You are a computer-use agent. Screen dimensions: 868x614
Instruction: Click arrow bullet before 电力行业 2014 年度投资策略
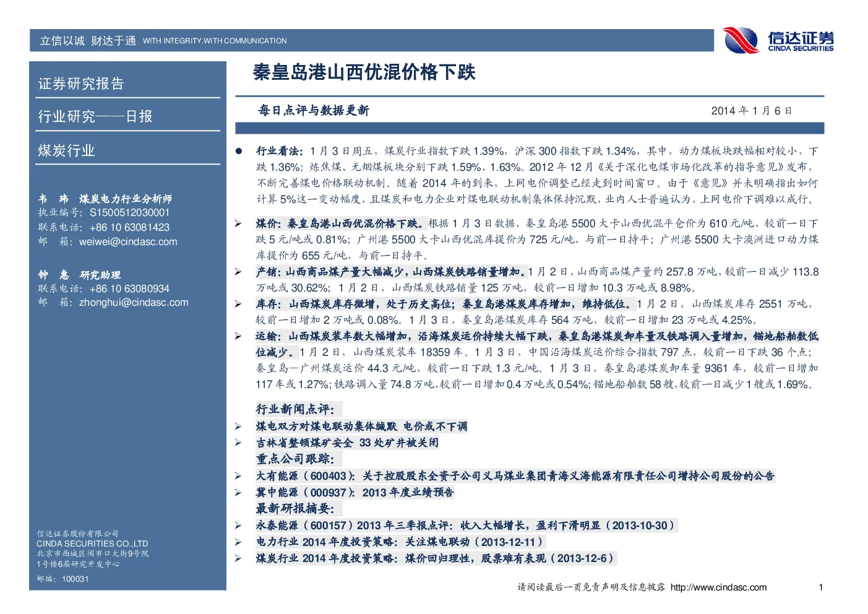click(x=238, y=542)
